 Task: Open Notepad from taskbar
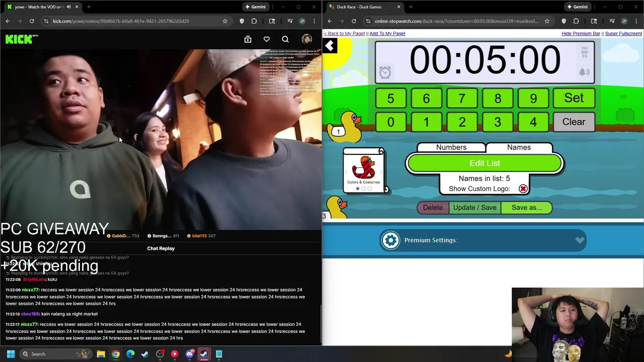(219, 354)
